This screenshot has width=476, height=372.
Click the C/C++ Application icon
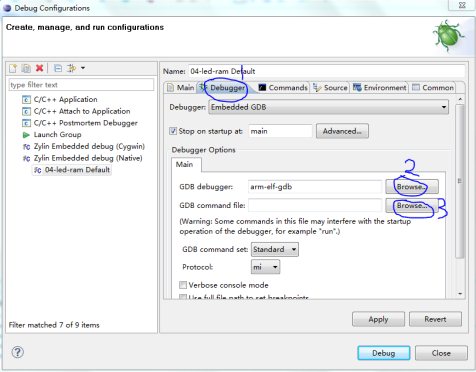26,100
